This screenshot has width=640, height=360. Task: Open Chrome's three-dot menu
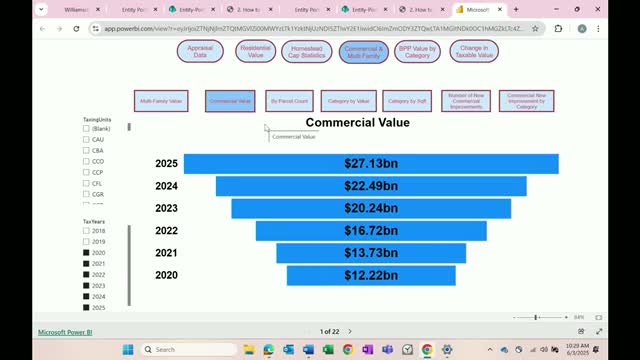tap(598, 29)
